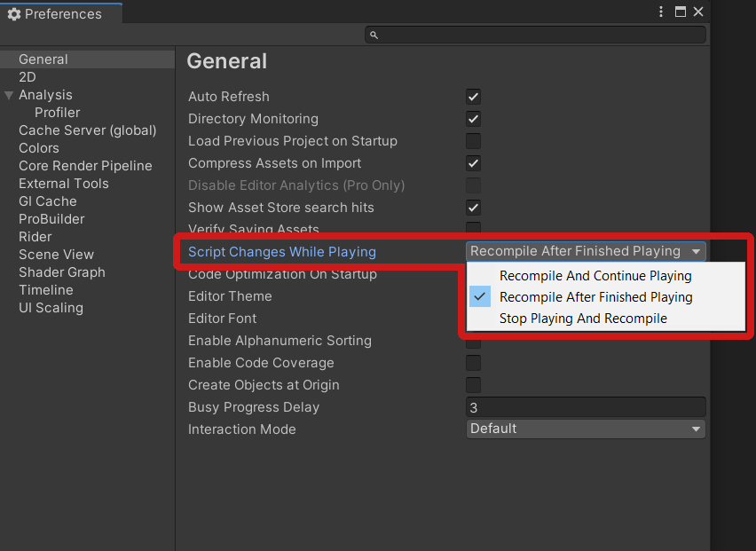Viewport: 756px width, 551px height.
Task: Toggle the Directory Monitoring checkbox
Action: [x=473, y=119]
